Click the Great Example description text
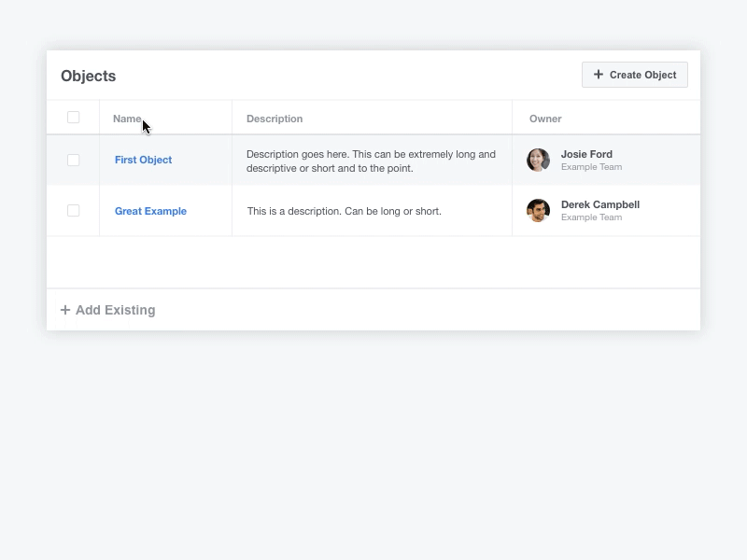This screenshot has height=560, width=747. click(344, 211)
